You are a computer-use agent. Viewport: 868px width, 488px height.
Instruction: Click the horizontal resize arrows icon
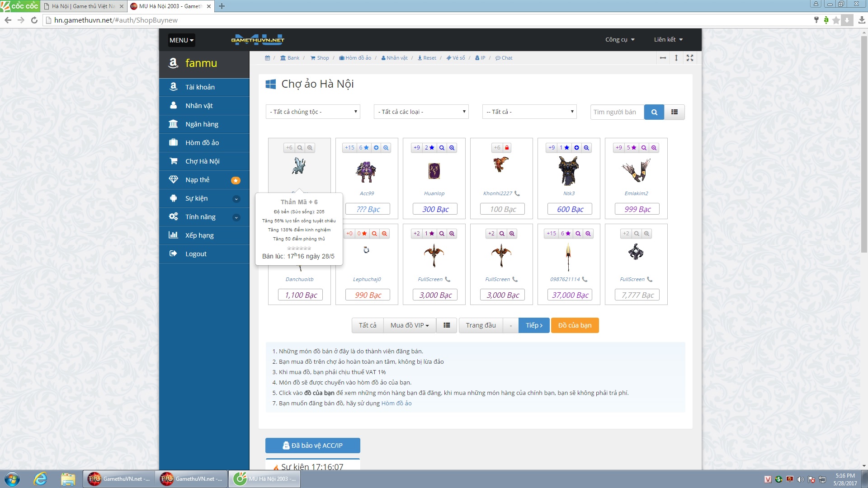663,58
